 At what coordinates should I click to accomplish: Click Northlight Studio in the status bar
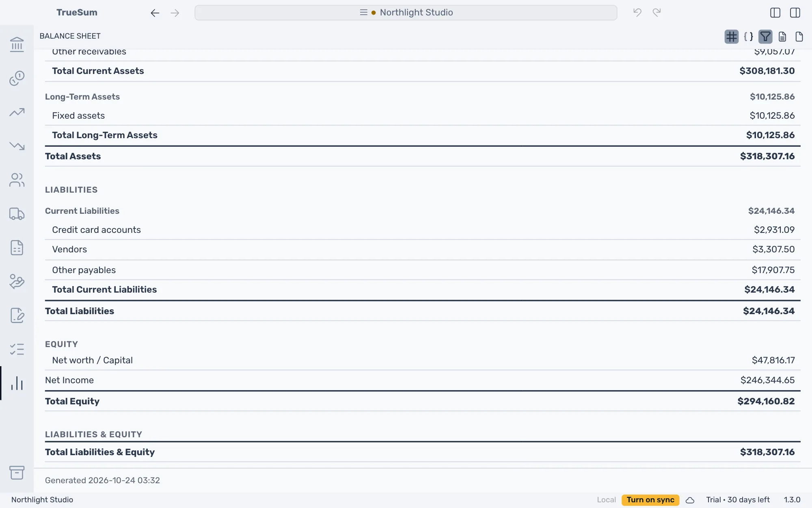click(42, 500)
